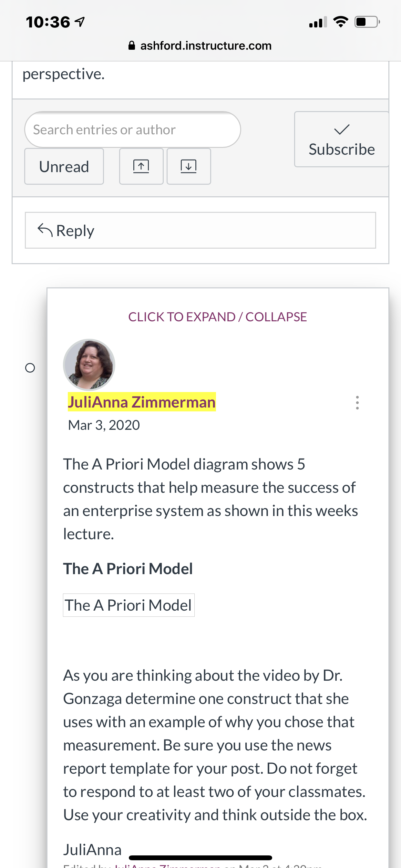Tap the cellular signal strength icon
Screen dimensions: 401x868
(x=318, y=22)
